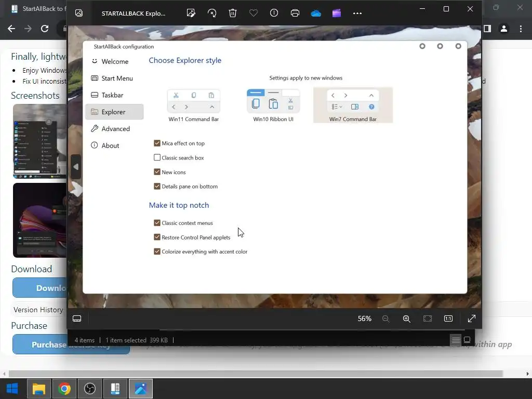
Task: Mark the photo as favorite with the heart
Action: tap(254, 13)
